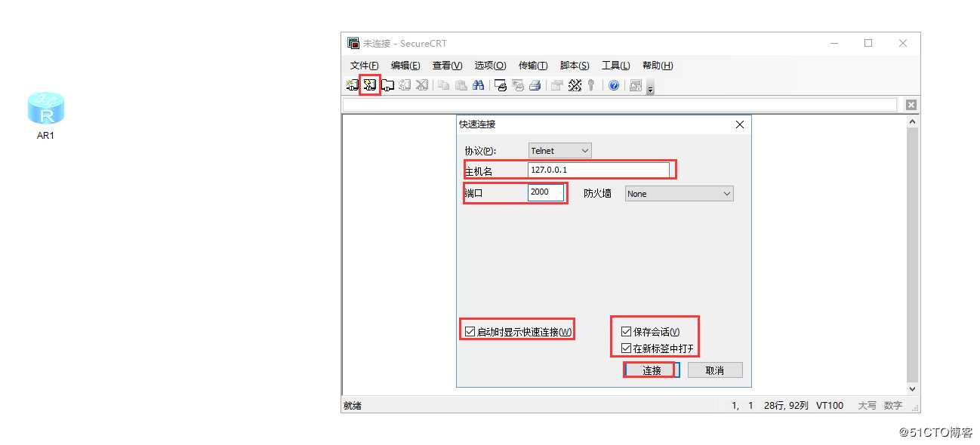This screenshot has width=980, height=445.
Task: Click the terminal vertical scrollbar track
Action: tap(912, 255)
